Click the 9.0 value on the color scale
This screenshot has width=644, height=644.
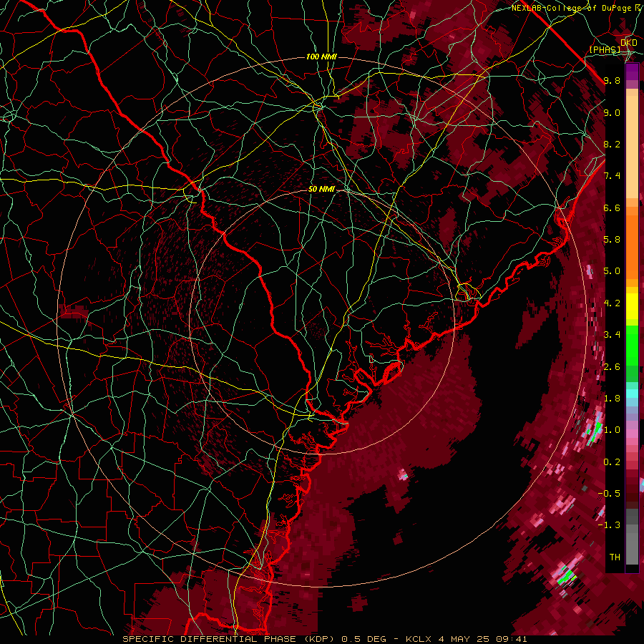tap(612, 112)
